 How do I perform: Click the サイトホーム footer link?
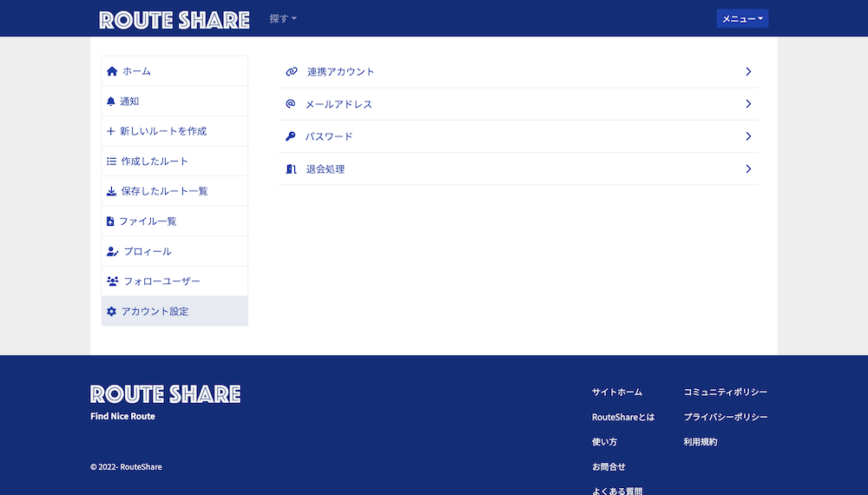pyautogui.click(x=617, y=392)
